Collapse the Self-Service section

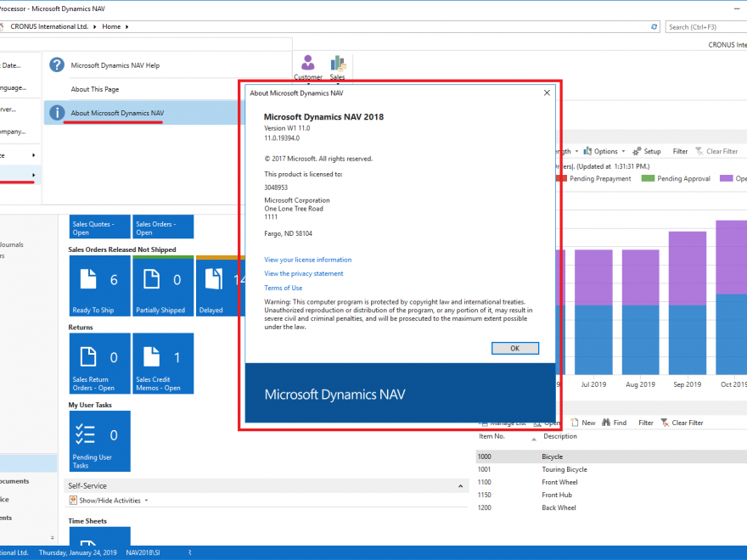coord(460,486)
